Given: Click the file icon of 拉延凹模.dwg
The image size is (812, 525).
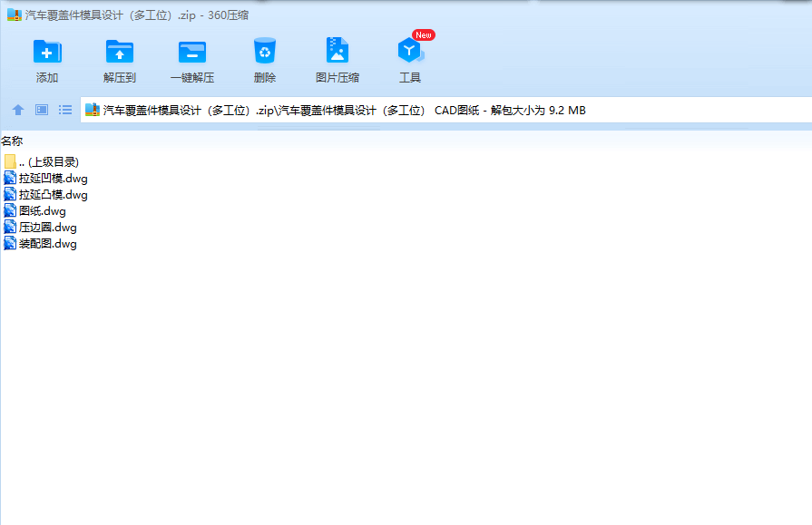Looking at the screenshot, I should click(10, 178).
